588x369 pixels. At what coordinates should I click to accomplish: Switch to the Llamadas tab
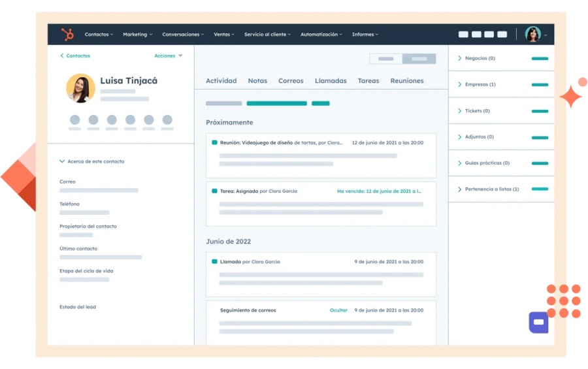click(x=331, y=81)
